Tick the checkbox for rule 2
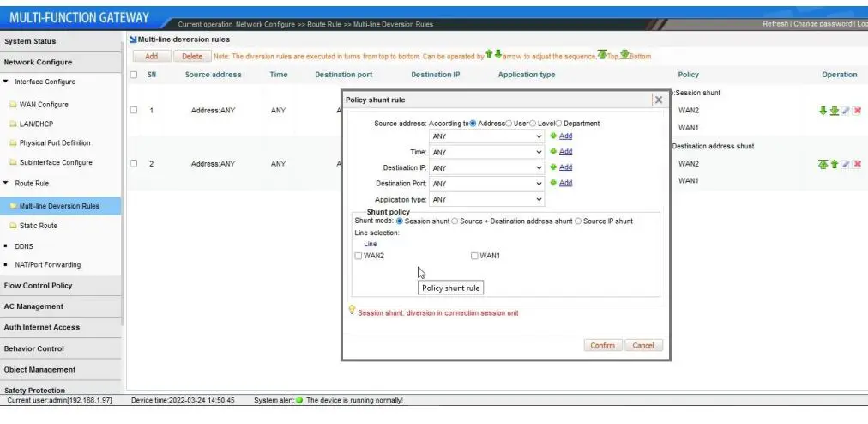 point(134,164)
